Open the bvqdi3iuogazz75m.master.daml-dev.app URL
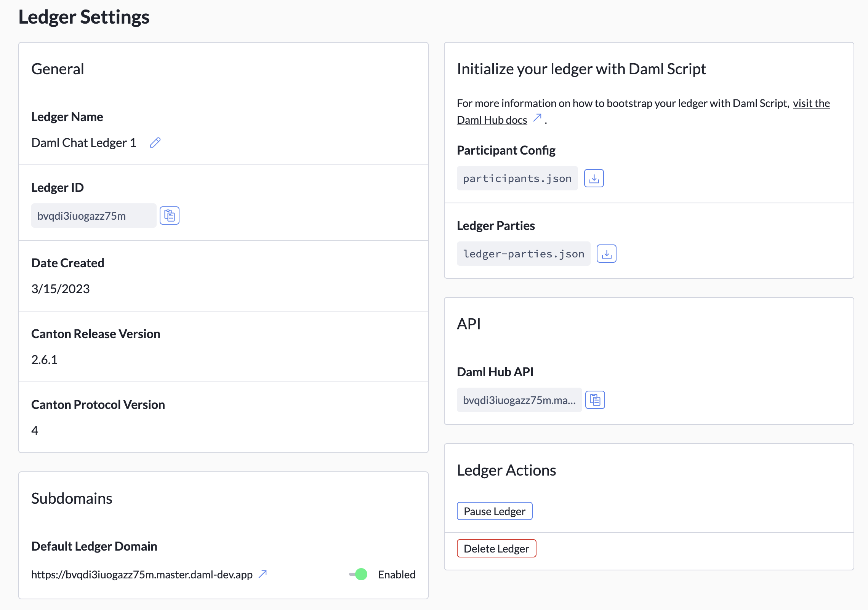The height and width of the screenshot is (610, 868). [x=142, y=574]
